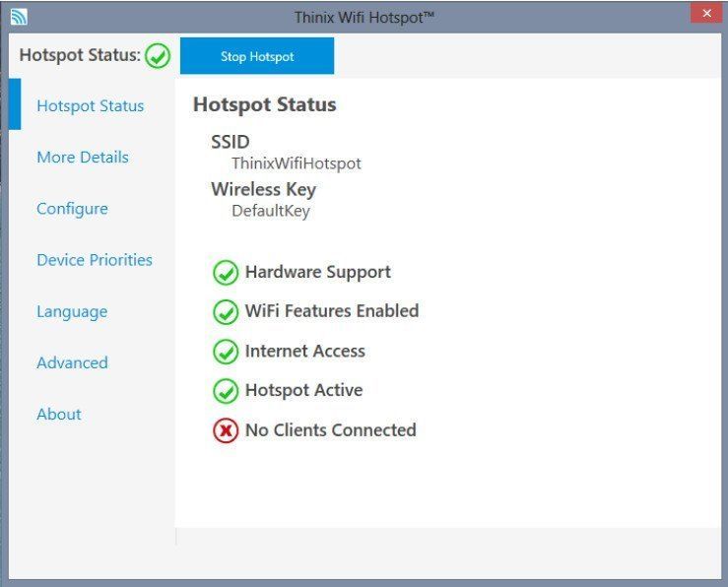Click the red X No Clients Connected icon

[x=226, y=430]
